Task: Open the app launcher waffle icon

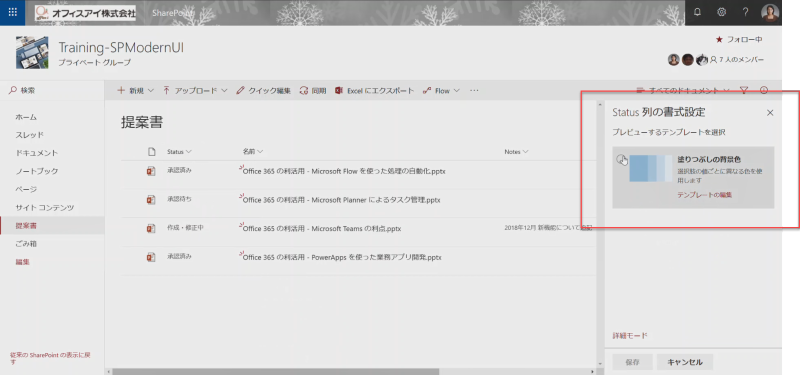Action: [x=13, y=12]
